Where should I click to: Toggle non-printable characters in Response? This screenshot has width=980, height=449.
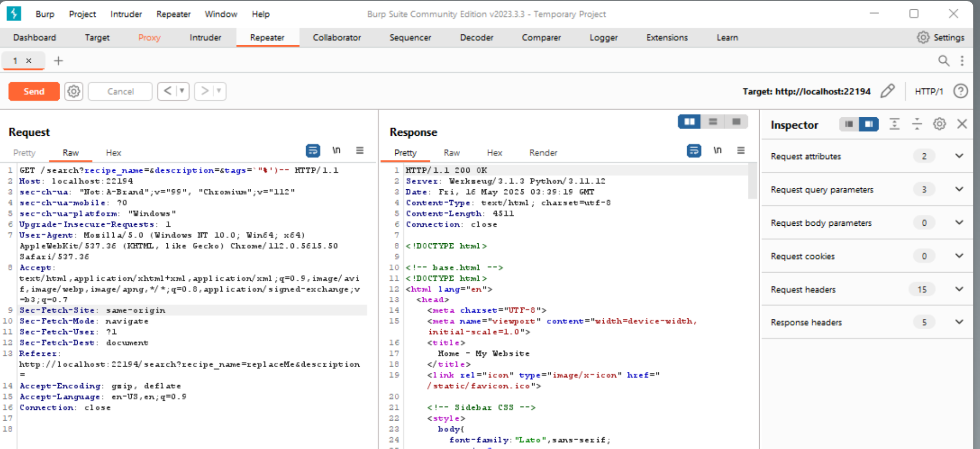click(x=717, y=151)
